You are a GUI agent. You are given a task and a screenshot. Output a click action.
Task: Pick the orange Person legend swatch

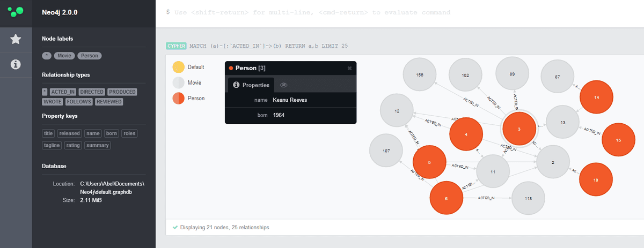pos(178,98)
